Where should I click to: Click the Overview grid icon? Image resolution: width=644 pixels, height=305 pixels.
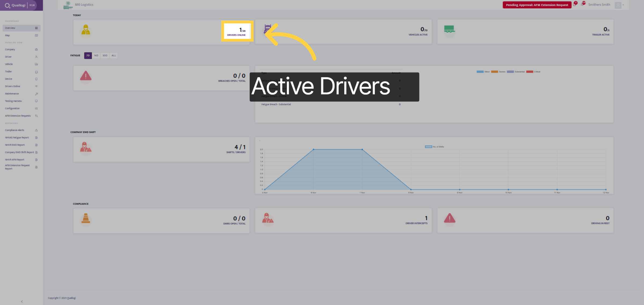coord(36,28)
